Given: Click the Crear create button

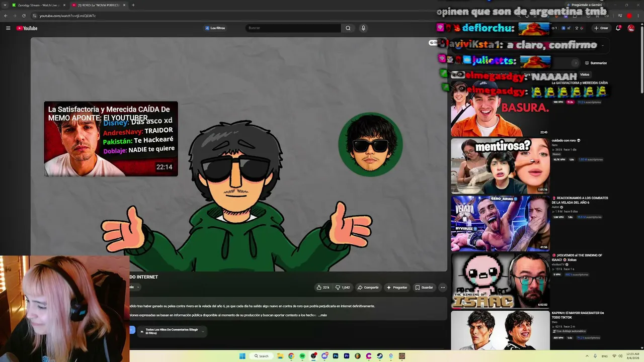Looking at the screenshot, I should click(601, 28).
